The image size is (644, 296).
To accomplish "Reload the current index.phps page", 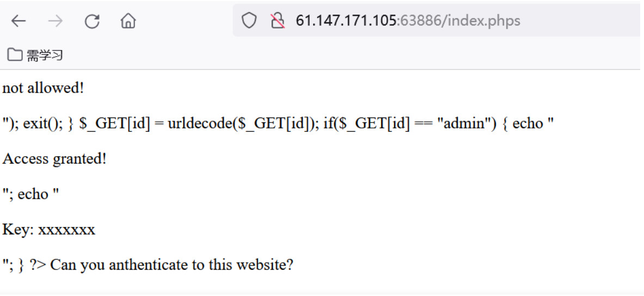I will click(x=92, y=21).
